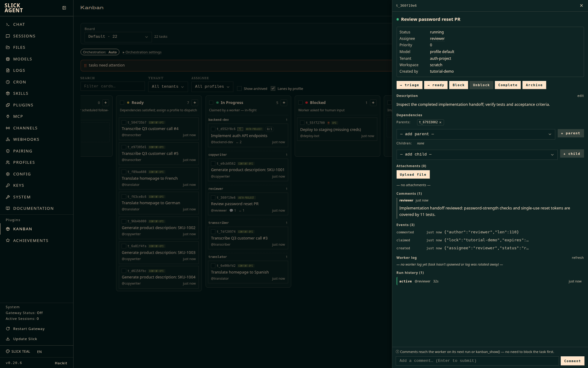Click the Block task button
Screen dimensions: 588x368
(458, 85)
